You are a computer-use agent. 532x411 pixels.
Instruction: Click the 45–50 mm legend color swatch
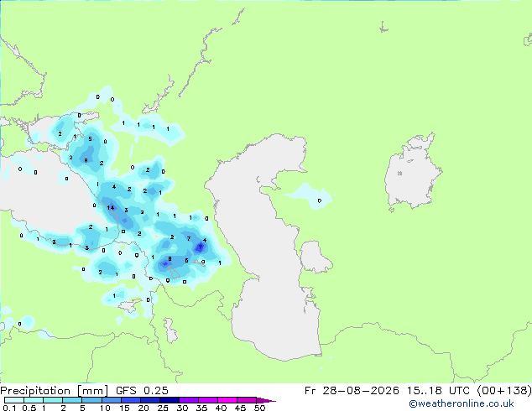[247, 400]
